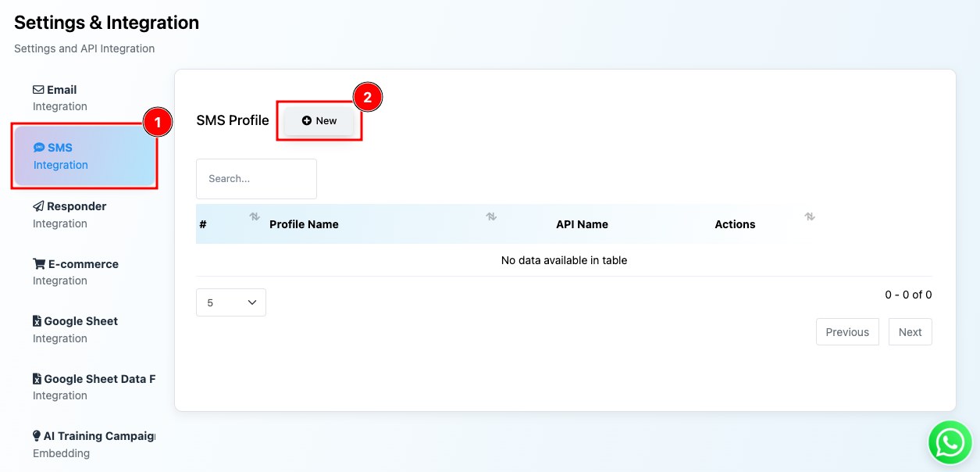This screenshot has height=472, width=980.
Task: Click the Settings & Integration page title
Action: 106,23
